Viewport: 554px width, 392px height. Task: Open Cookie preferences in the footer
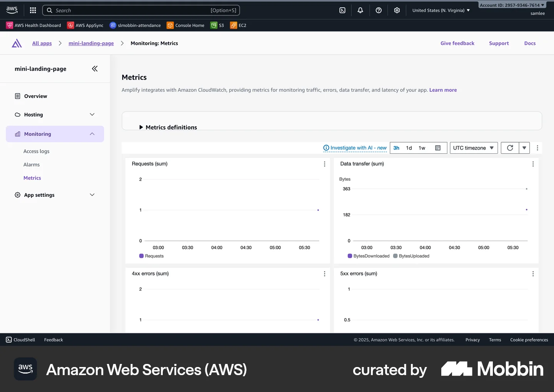529,340
